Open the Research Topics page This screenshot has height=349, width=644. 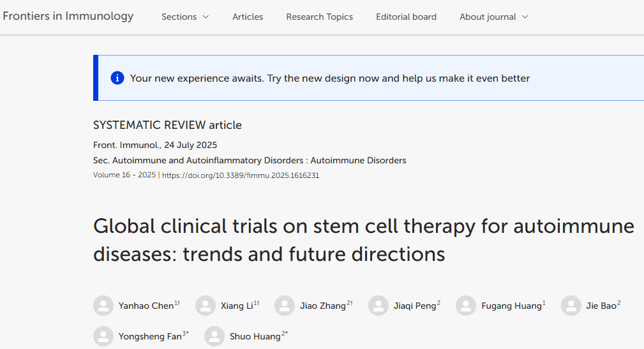coord(319,17)
